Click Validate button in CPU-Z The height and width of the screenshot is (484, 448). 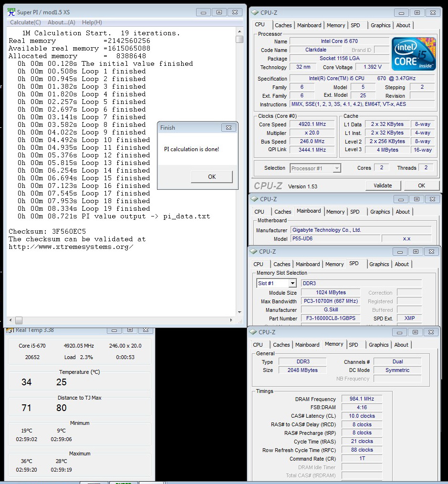tap(383, 185)
